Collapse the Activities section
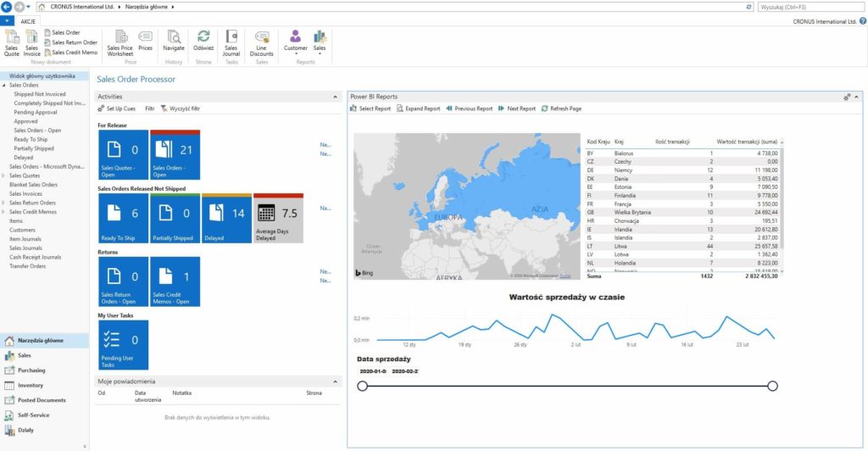The image size is (868, 451). click(335, 97)
